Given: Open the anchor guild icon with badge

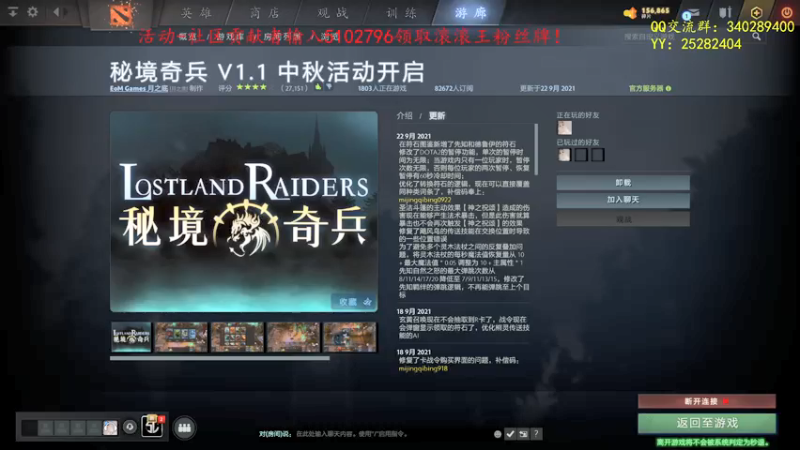Looking at the screenshot, I should tap(152, 426).
